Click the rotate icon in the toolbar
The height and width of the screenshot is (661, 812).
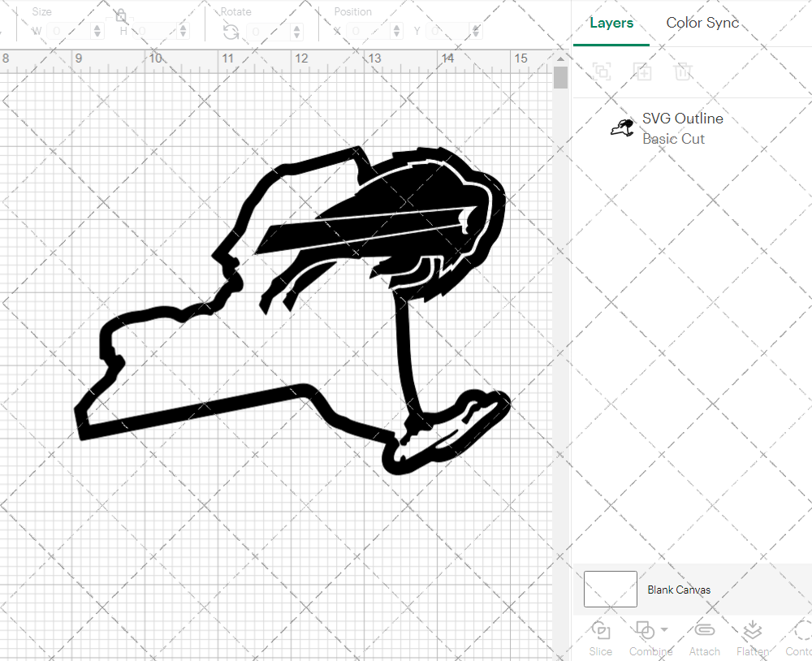(x=231, y=32)
